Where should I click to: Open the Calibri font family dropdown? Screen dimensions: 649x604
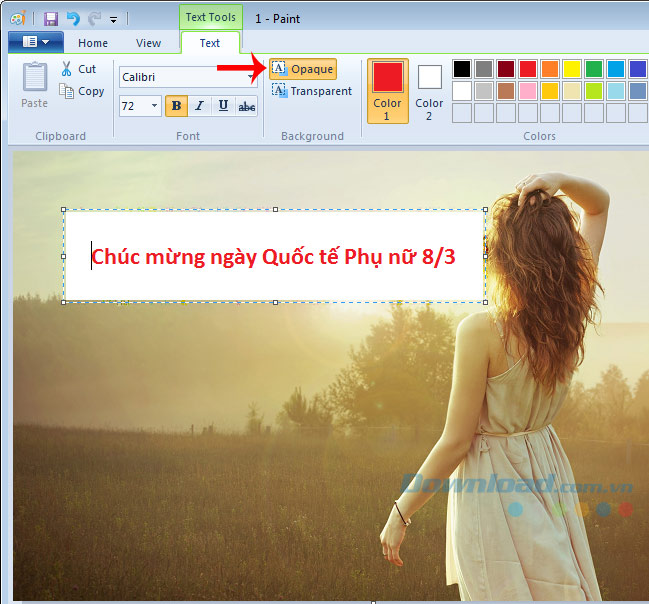click(251, 77)
